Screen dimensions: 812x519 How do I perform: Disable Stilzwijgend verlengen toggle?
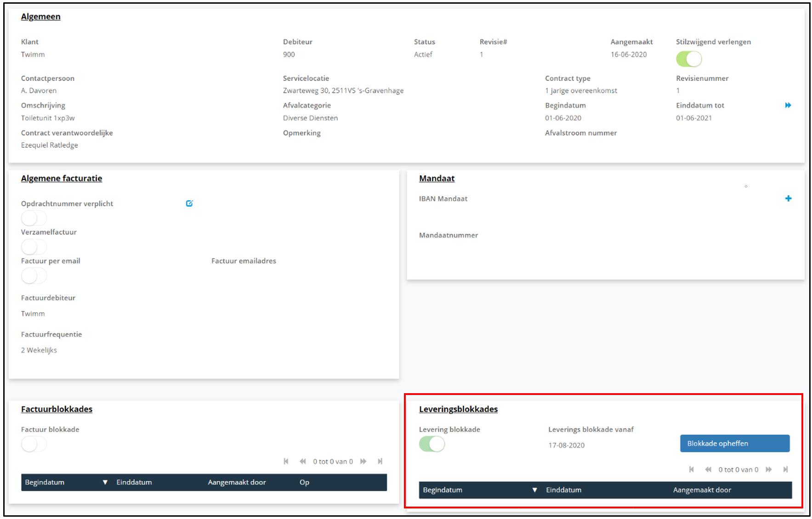[x=689, y=59]
